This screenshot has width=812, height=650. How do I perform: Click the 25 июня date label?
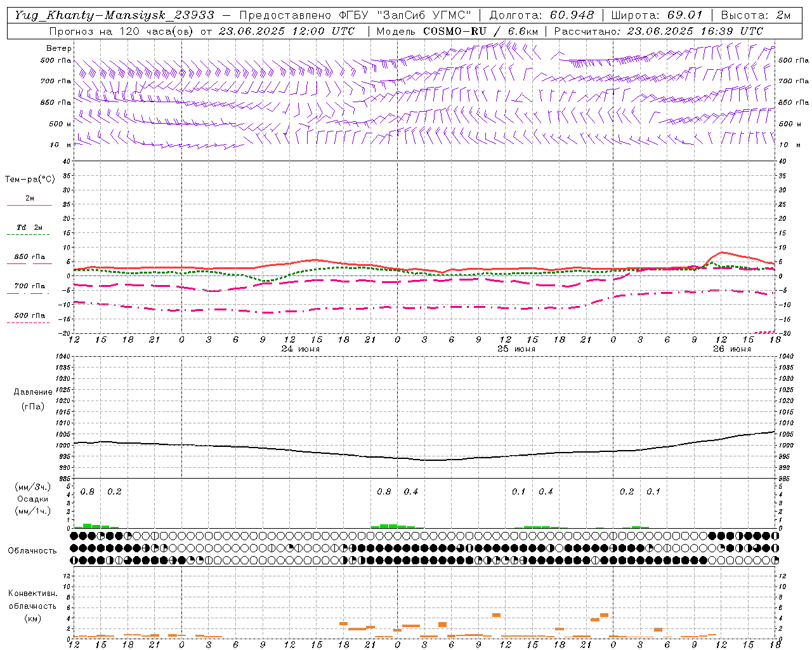[x=516, y=348]
